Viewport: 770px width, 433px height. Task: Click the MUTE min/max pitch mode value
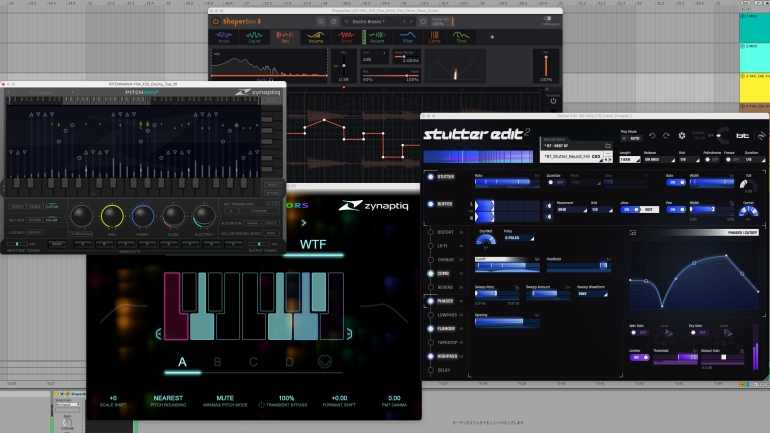click(x=225, y=398)
